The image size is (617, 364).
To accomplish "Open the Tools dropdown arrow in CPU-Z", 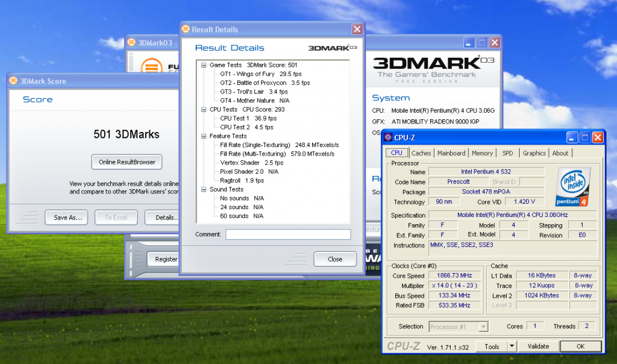I will (x=512, y=347).
